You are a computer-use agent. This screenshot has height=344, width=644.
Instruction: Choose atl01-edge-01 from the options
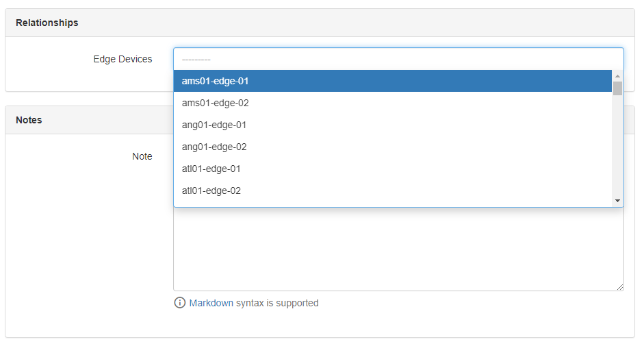point(211,169)
